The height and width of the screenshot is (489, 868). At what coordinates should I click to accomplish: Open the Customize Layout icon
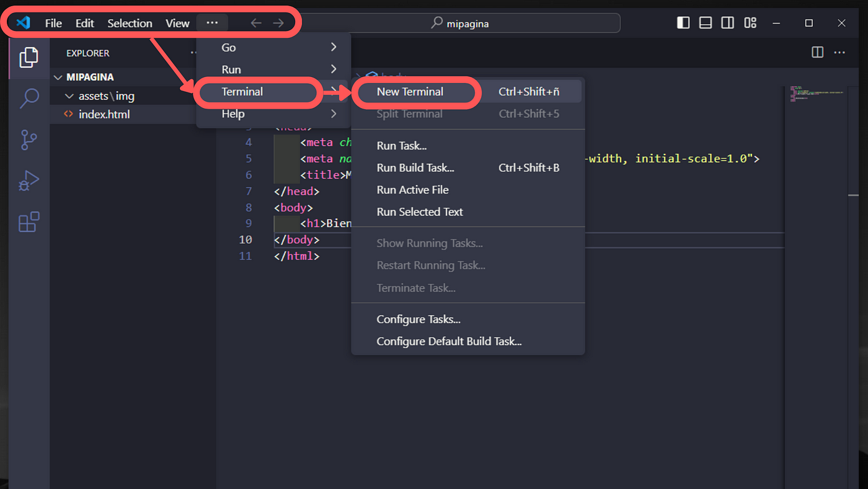750,22
